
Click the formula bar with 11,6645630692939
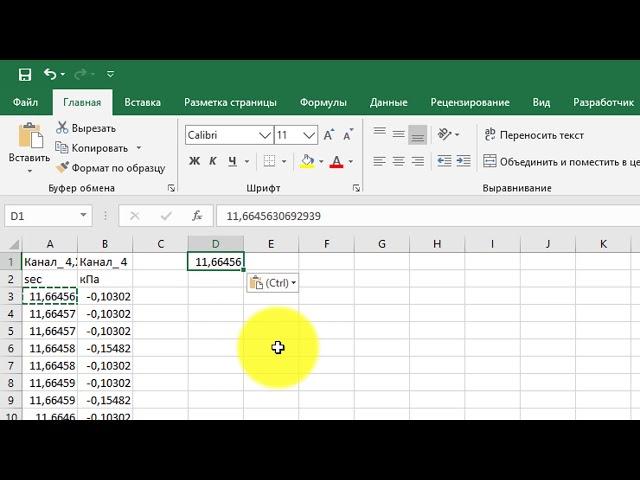[428, 216]
